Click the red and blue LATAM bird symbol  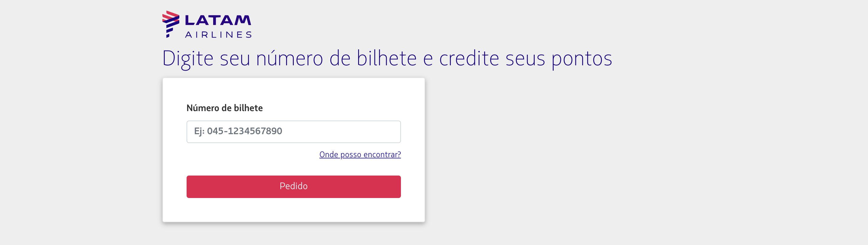tap(171, 24)
